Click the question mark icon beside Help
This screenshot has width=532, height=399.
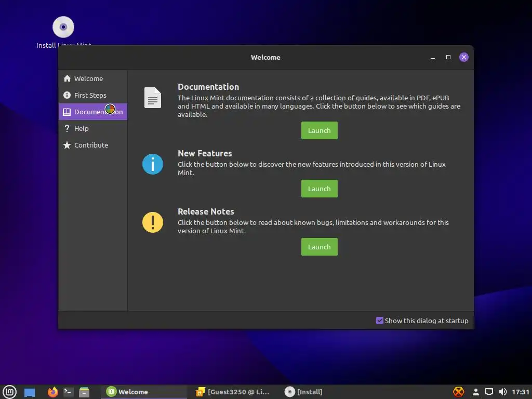(67, 128)
